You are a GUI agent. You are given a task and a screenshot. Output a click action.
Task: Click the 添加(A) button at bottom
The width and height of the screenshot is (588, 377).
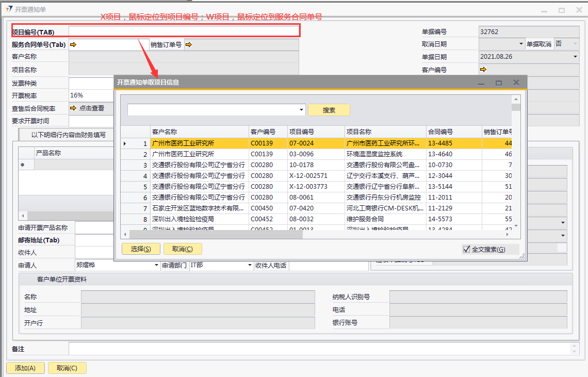pos(25,368)
